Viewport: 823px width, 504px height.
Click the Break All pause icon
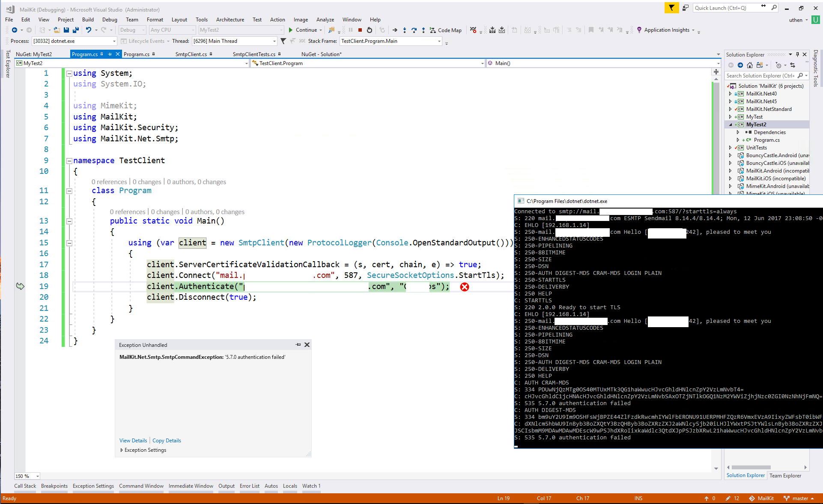coord(351,30)
